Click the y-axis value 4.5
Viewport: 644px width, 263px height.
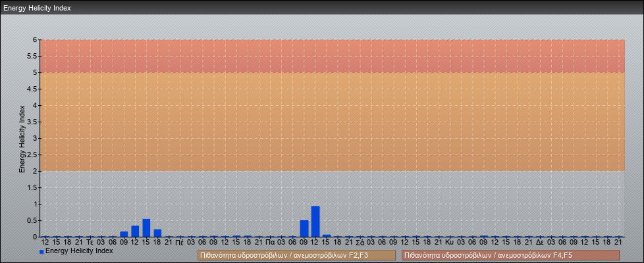(x=32, y=89)
